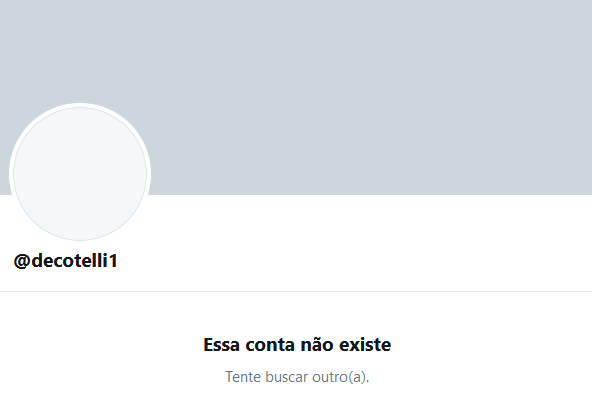Image resolution: width=592 pixels, height=411 pixels.
Task: Click the word "existe" in the heading
Action: click(365, 345)
